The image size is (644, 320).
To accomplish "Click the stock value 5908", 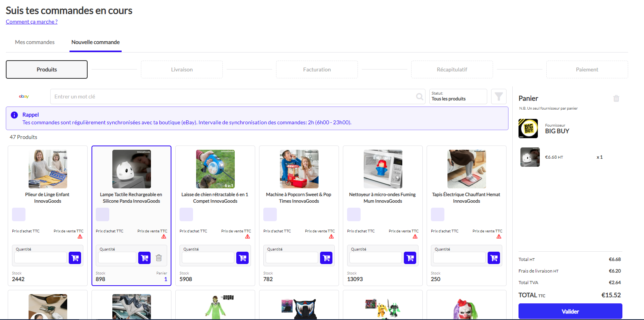I will pos(186,279).
